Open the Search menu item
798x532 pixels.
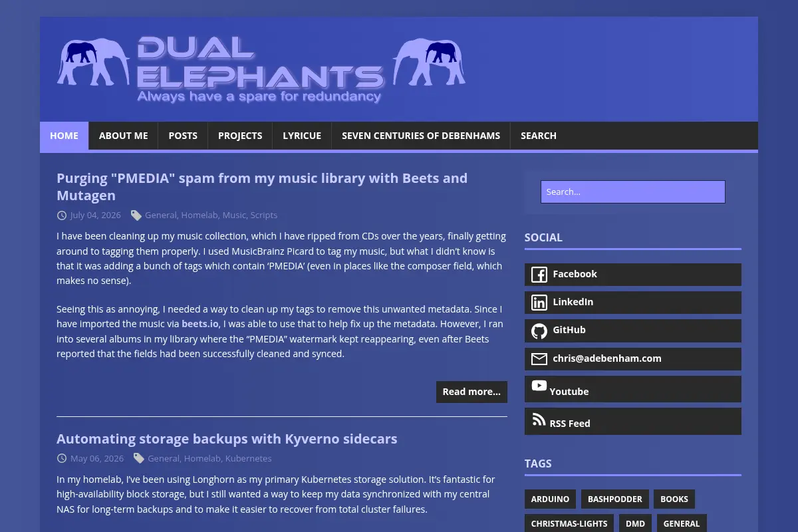click(x=539, y=136)
